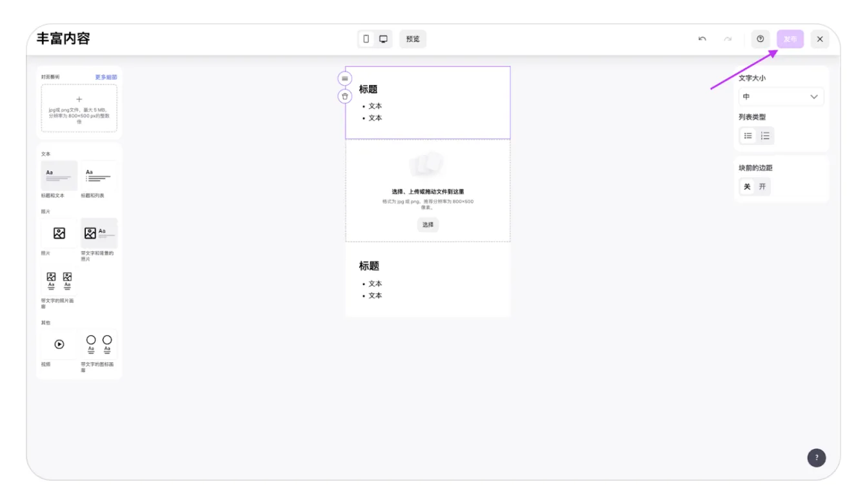This screenshot has width=867, height=504.
Task: Insert the 标题和列表 text block
Action: pos(99,176)
